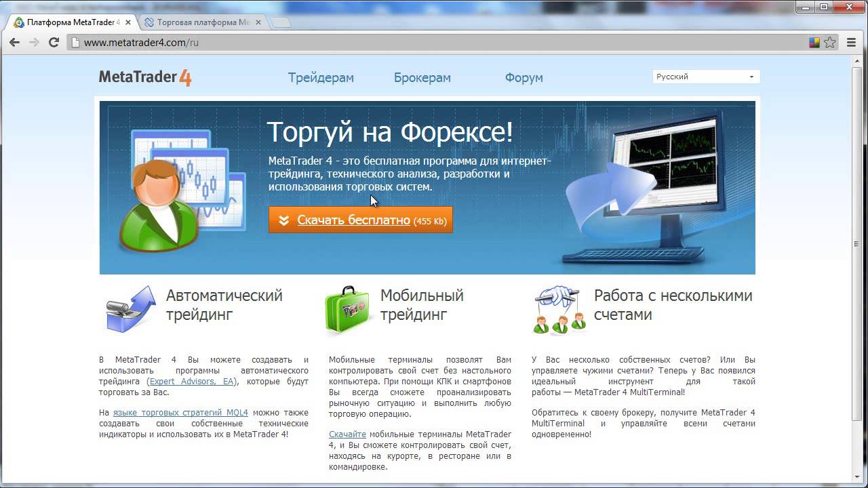Close the Торговая платформа tab
The height and width of the screenshot is (488, 868).
[x=258, y=22]
